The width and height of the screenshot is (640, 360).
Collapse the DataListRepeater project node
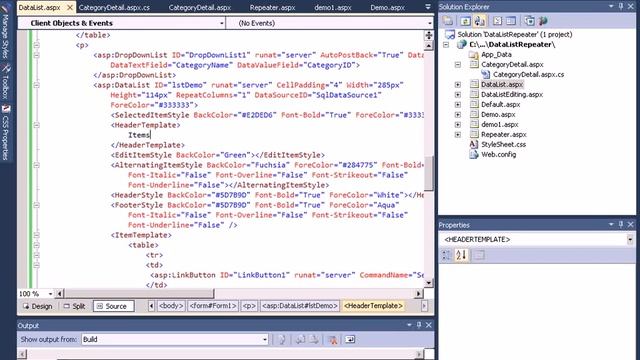click(447, 44)
